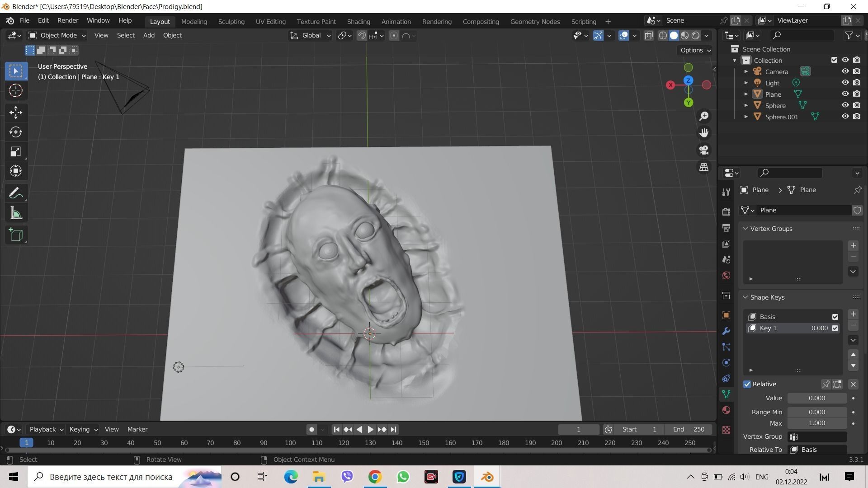Switch viewport to rendered shading mode
This screenshot has width=868, height=488.
click(696, 35)
